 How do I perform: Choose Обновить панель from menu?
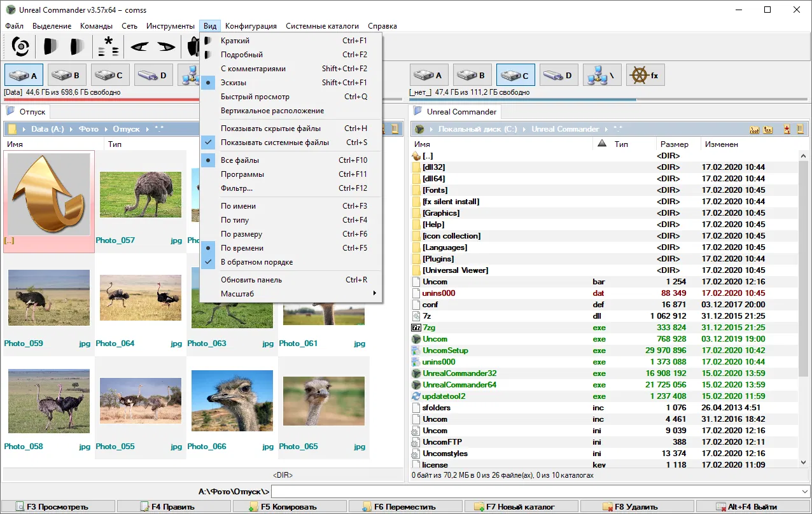[x=291, y=280]
